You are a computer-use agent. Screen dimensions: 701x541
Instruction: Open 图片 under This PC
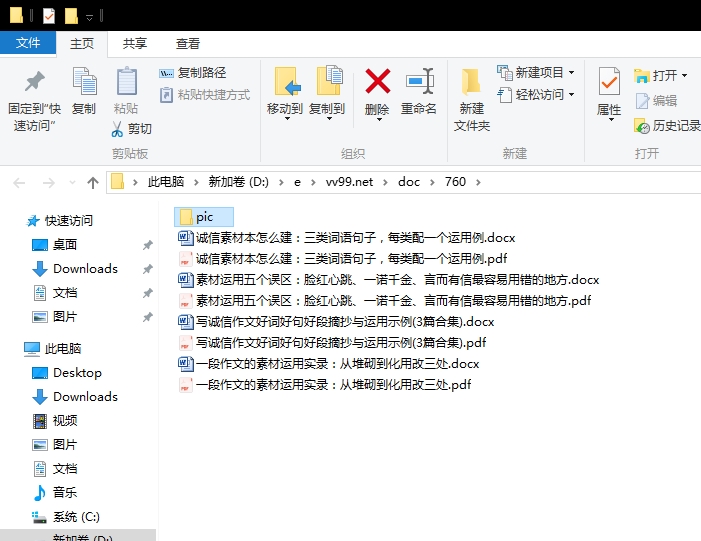click(x=55, y=445)
